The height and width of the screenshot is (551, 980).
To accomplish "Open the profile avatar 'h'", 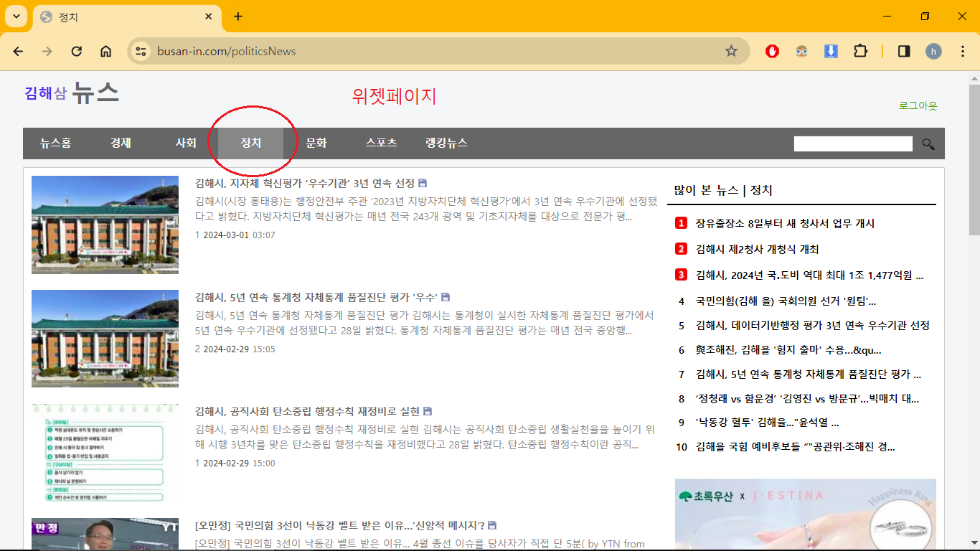I will pyautogui.click(x=933, y=51).
